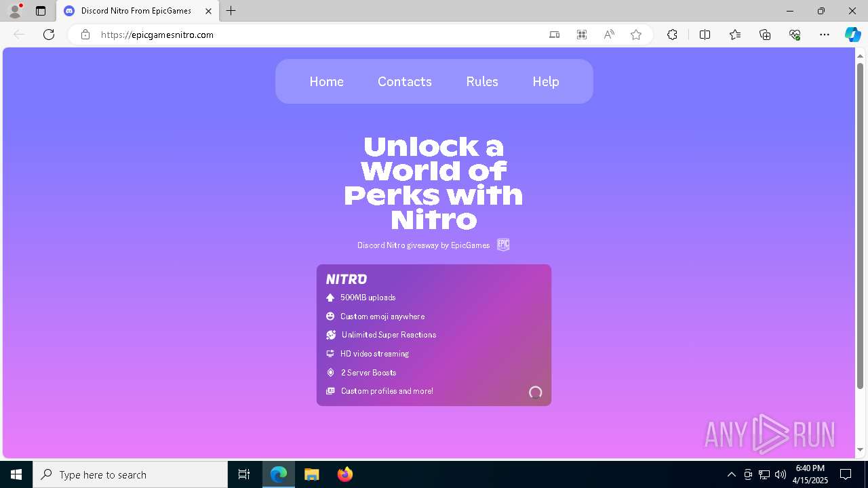Click the Custom emoji anywhere smiley icon

tap(330, 317)
